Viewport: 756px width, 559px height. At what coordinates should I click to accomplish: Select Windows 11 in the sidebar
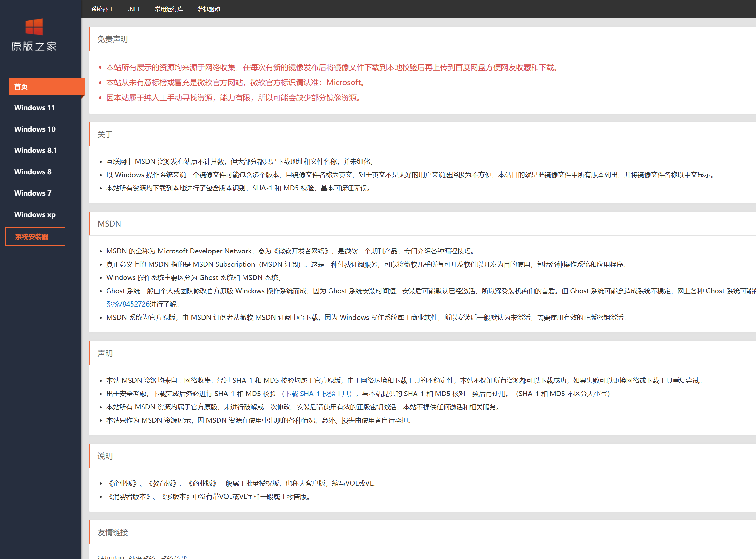tap(35, 108)
